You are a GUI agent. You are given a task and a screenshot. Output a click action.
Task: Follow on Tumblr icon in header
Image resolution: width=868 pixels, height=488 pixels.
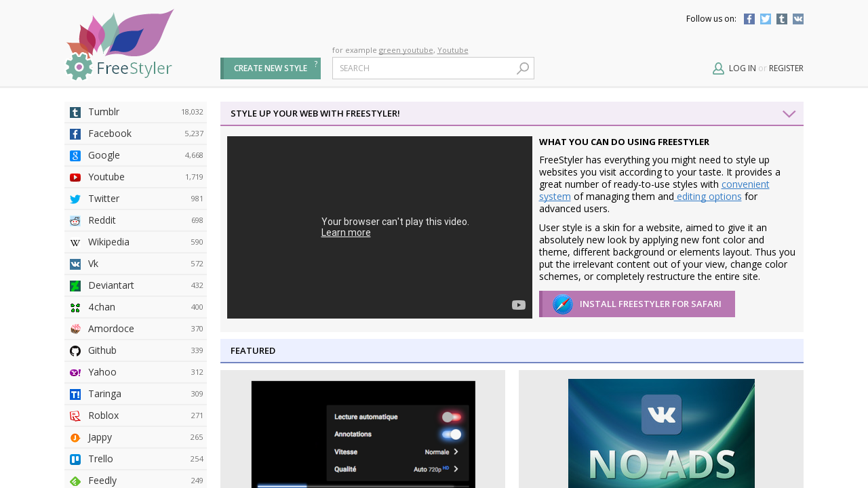782,19
